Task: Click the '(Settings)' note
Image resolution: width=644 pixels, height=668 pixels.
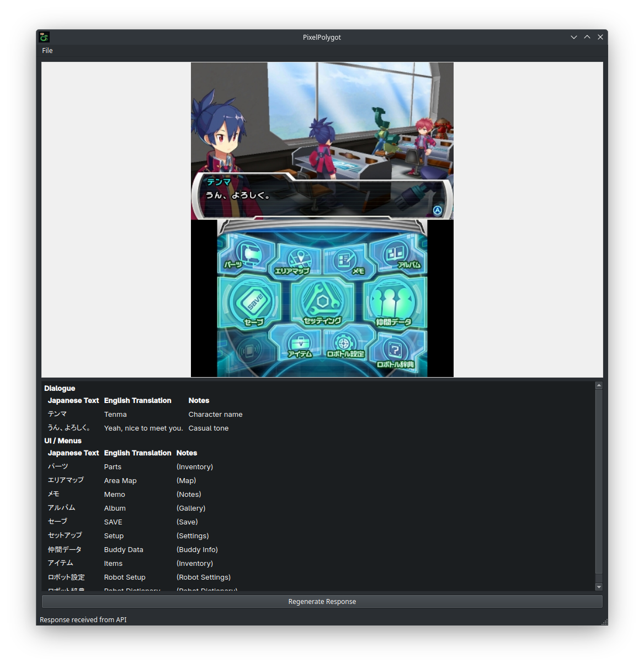Action: [193, 536]
